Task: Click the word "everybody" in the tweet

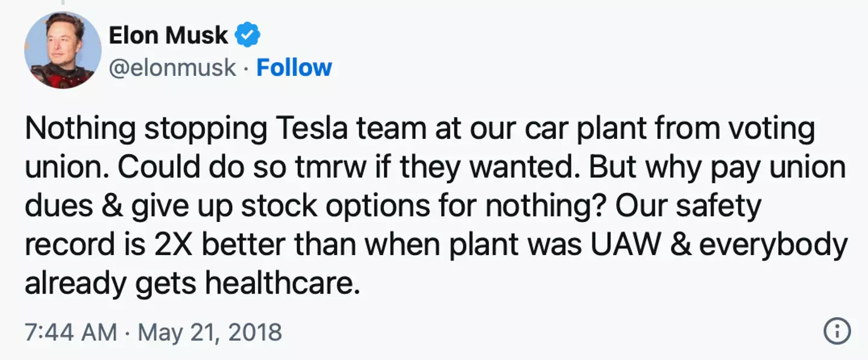Action: 773,245
